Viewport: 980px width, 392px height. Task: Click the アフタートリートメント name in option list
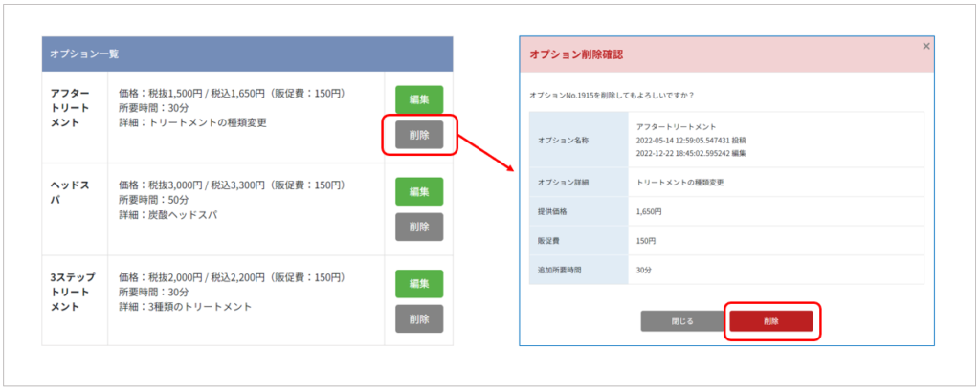pos(71,107)
